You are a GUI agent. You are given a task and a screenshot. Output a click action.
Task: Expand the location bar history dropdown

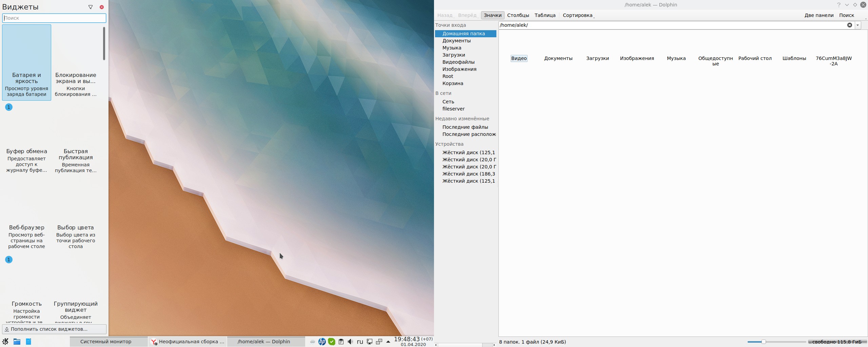tap(857, 25)
